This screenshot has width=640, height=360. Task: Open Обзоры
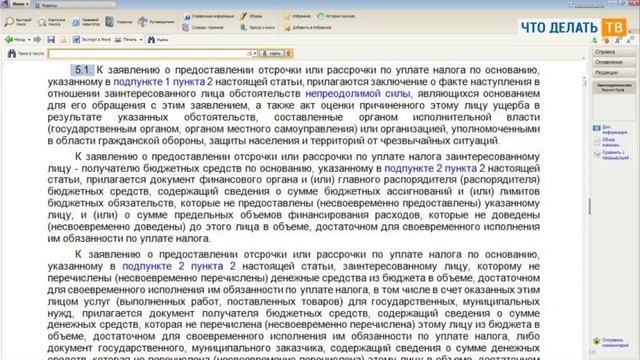tap(251, 16)
